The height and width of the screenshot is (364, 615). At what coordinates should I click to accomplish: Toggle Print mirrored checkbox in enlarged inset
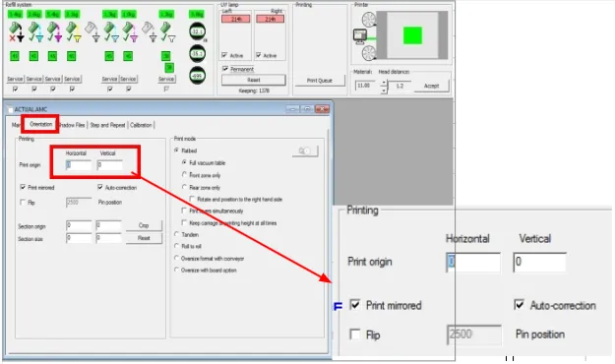coord(355,305)
